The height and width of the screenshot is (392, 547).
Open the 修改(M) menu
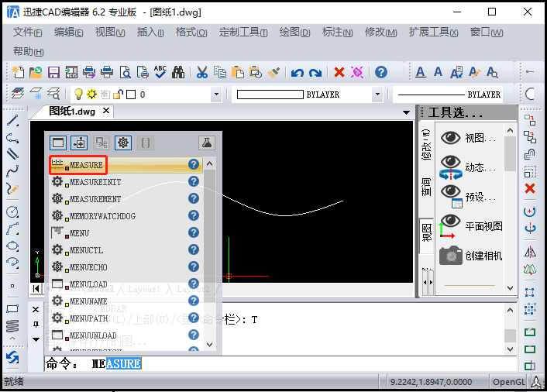pos(380,33)
